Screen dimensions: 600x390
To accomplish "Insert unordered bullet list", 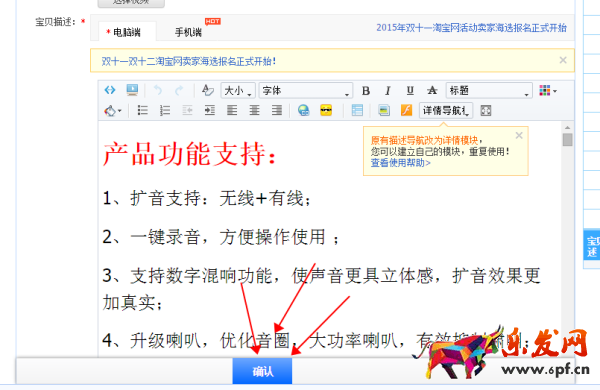I will tap(143, 111).
